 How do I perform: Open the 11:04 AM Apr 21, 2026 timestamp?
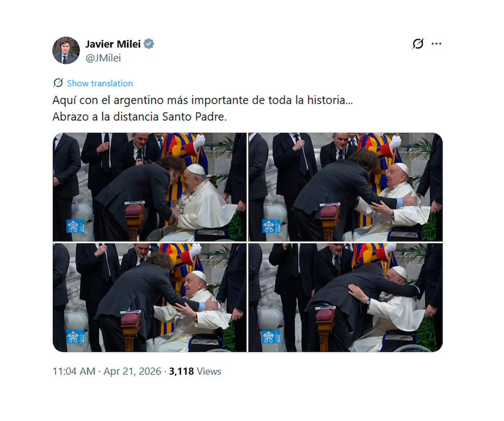[x=107, y=371]
